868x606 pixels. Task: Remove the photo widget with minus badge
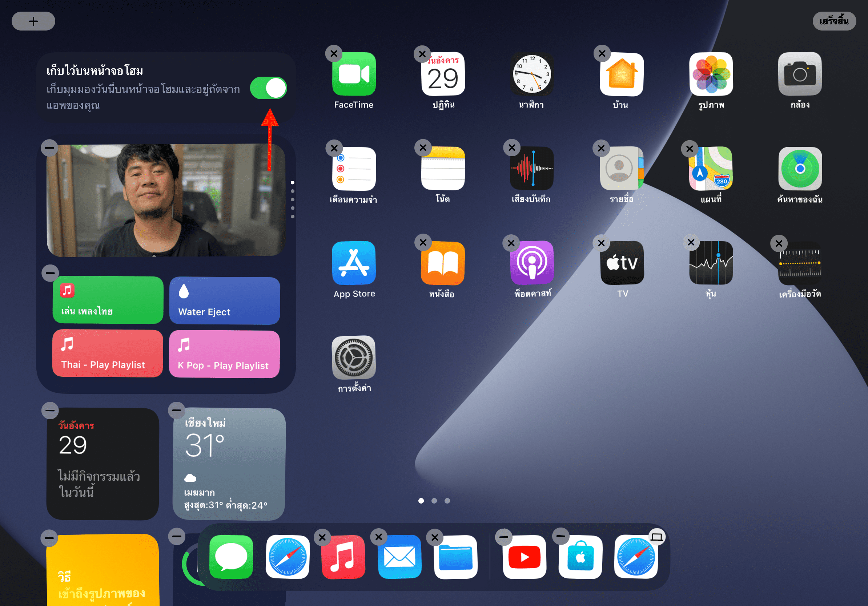point(49,148)
